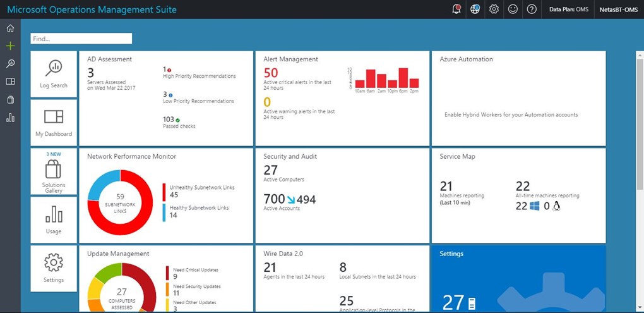Open the Home icon in left sidebar
The width and height of the screenshot is (644, 313).
click(10, 28)
